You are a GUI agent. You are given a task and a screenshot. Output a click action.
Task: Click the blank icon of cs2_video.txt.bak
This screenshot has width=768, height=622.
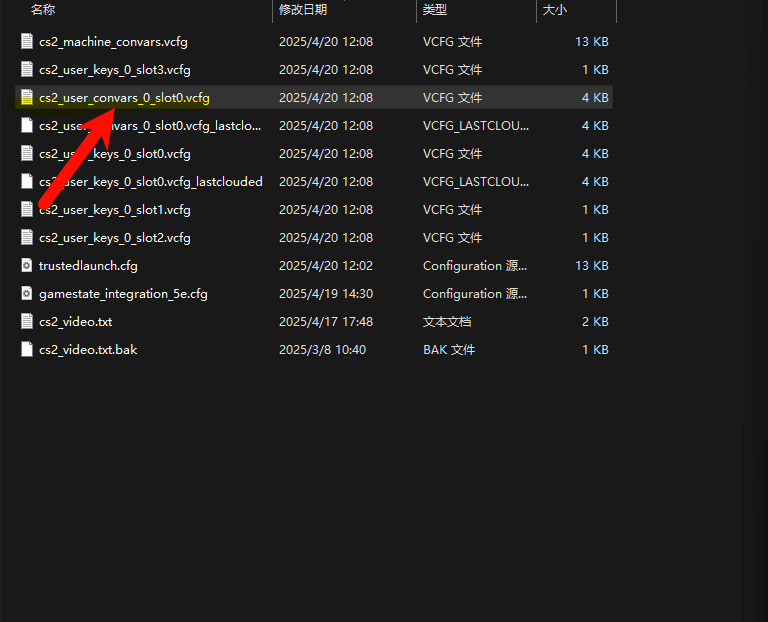pyautogui.click(x=27, y=349)
